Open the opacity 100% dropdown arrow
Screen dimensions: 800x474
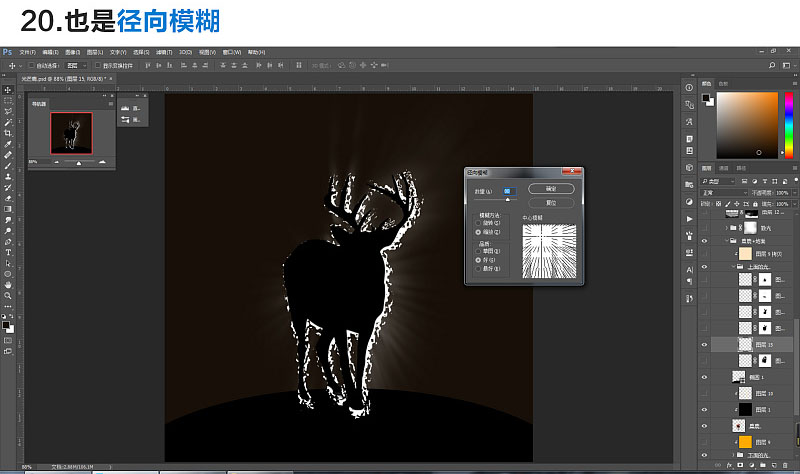pyautogui.click(x=795, y=193)
